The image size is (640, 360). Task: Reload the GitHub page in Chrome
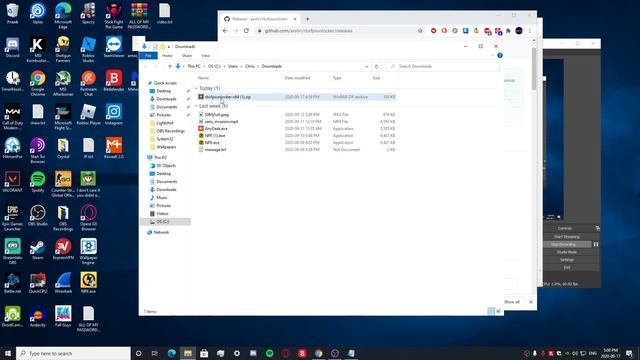pyautogui.click(x=246, y=31)
